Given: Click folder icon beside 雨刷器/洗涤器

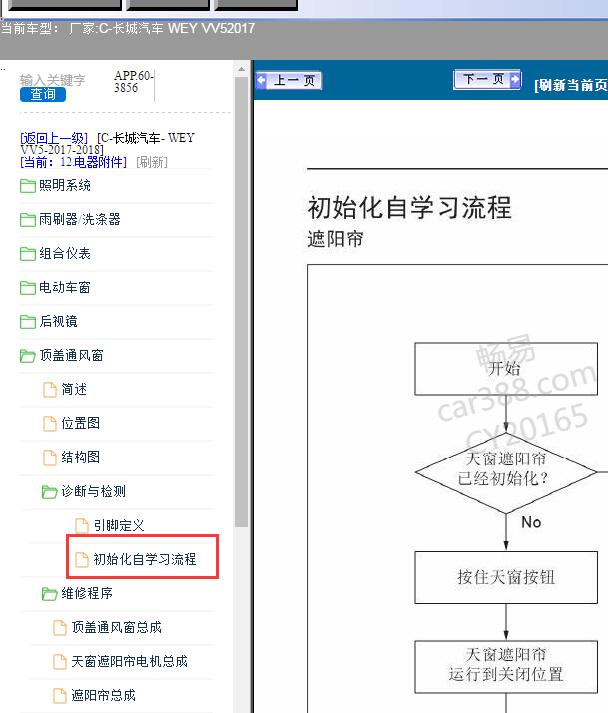Looking at the screenshot, I should tap(28, 220).
